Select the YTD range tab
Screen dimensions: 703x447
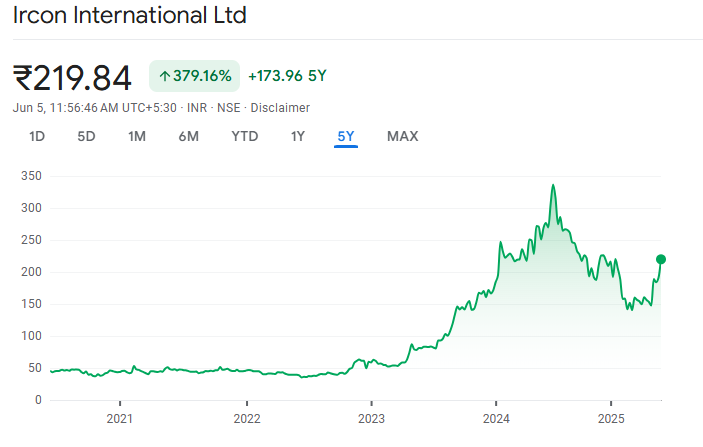coord(245,136)
